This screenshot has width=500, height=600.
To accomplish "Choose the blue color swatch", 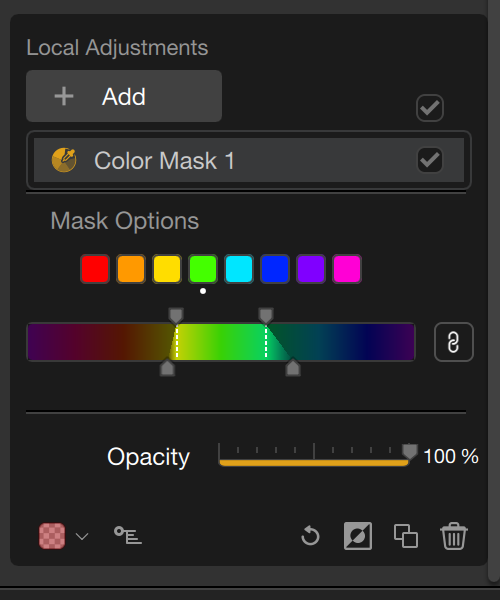I will click(x=275, y=269).
